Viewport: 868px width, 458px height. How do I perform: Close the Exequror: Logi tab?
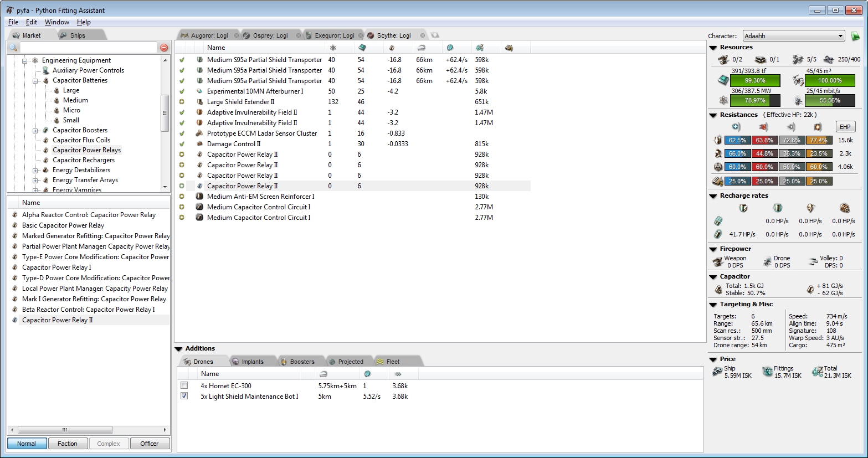[x=361, y=35]
